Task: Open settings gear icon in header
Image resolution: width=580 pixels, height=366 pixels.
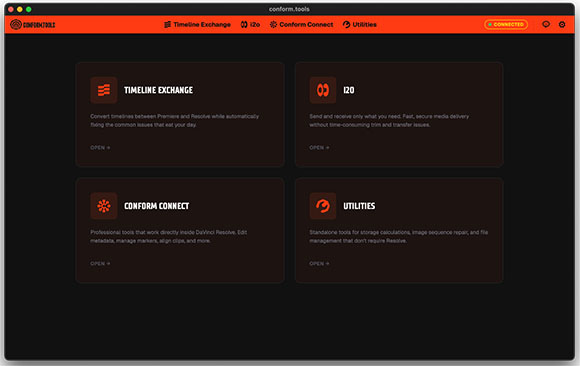Action: [x=562, y=24]
